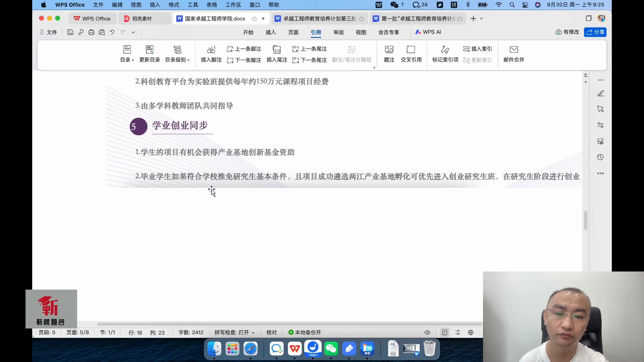The height and width of the screenshot is (362, 644).
Task: Insert an endnote with 插入尾注
Action: click(x=277, y=54)
